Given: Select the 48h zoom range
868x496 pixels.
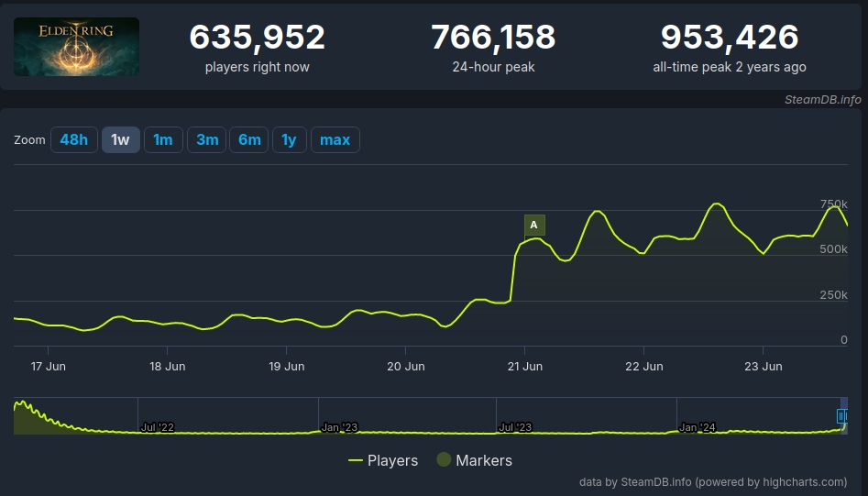Looking at the screenshot, I should click(x=73, y=140).
